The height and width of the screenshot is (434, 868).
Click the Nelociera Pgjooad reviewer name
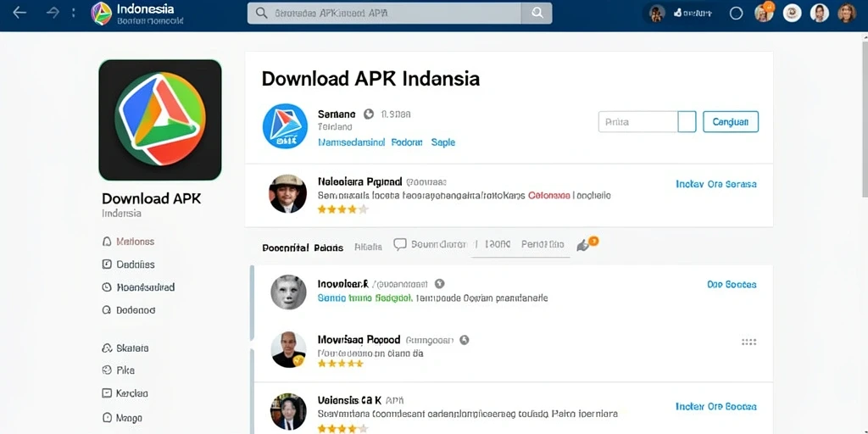359,181
